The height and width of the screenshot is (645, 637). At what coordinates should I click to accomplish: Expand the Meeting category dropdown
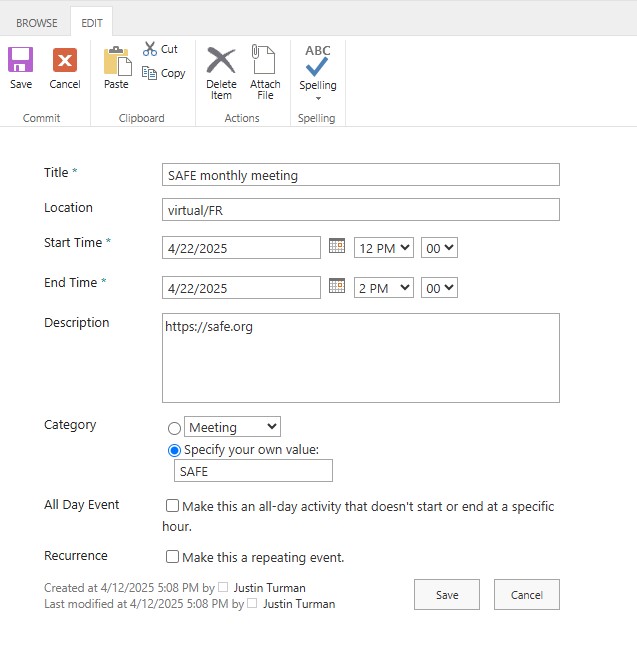click(233, 427)
